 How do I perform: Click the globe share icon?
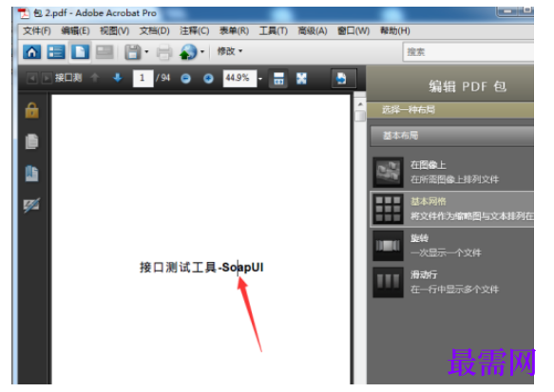click(188, 52)
